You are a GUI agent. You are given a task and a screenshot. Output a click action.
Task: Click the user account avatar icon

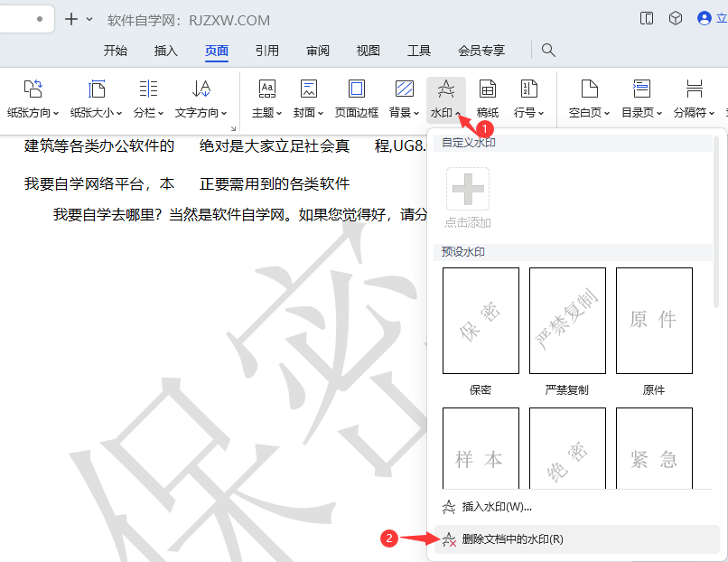click(705, 18)
